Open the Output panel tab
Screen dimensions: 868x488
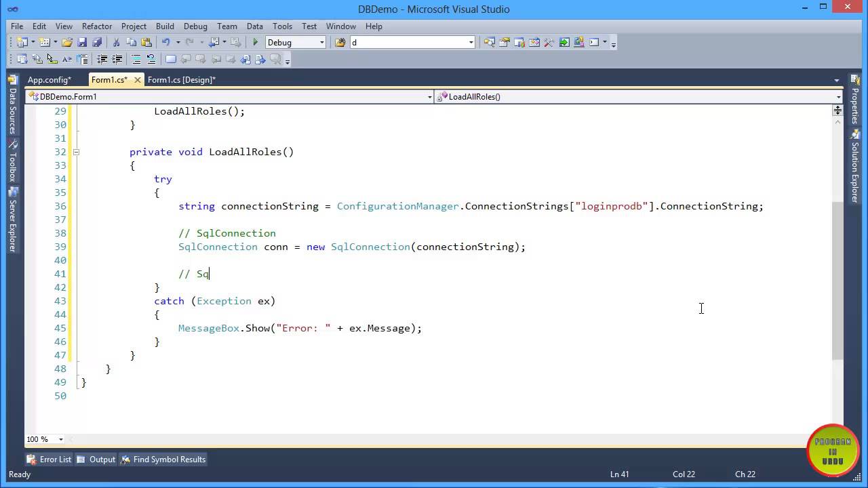[96, 459]
